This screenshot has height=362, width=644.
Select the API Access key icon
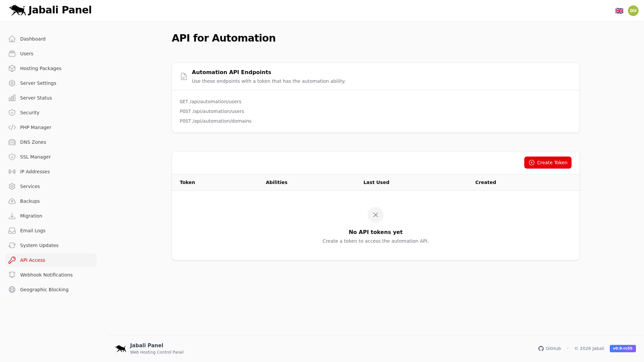(12, 260)
